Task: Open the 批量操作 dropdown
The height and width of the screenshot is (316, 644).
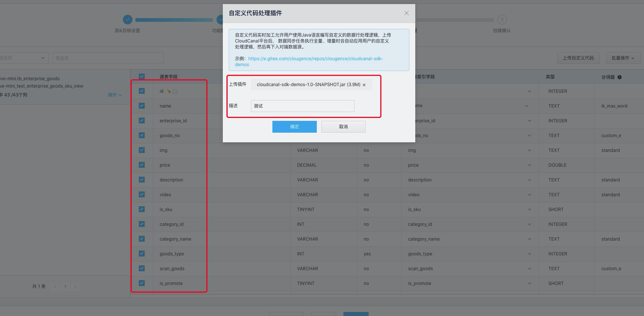Action: pos(623,58)
